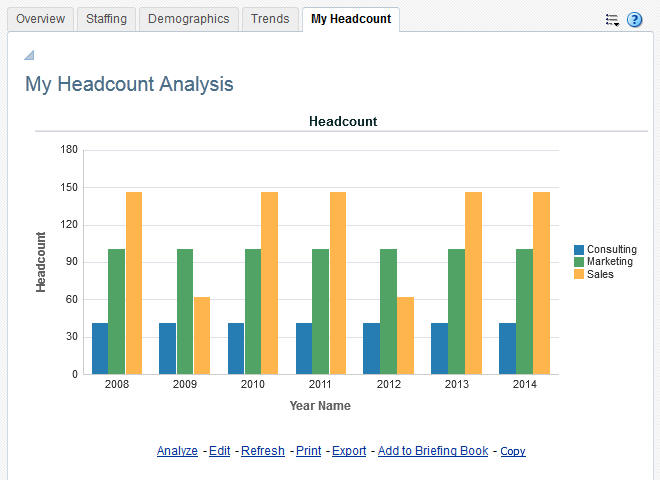Open the Edit link below chart
The height and width of the screenshot is (480, 660).
219,451
